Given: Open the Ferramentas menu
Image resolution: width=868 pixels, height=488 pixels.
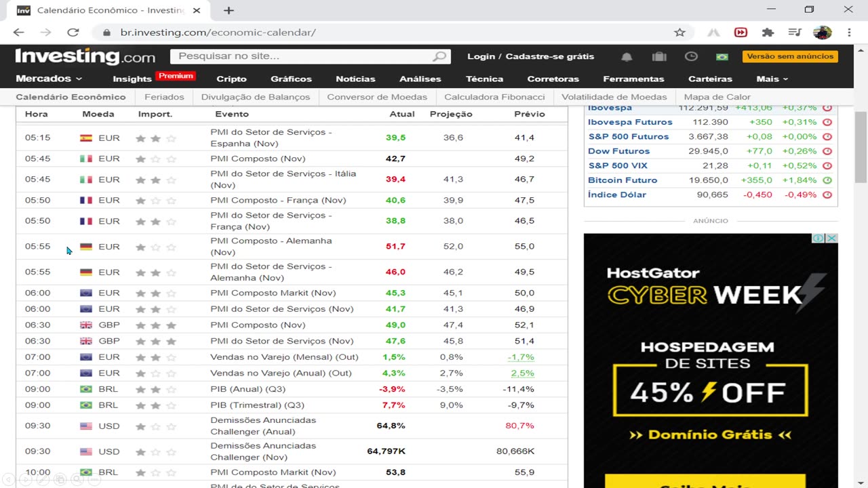Looking at the screenshot, I should [633, 79].
